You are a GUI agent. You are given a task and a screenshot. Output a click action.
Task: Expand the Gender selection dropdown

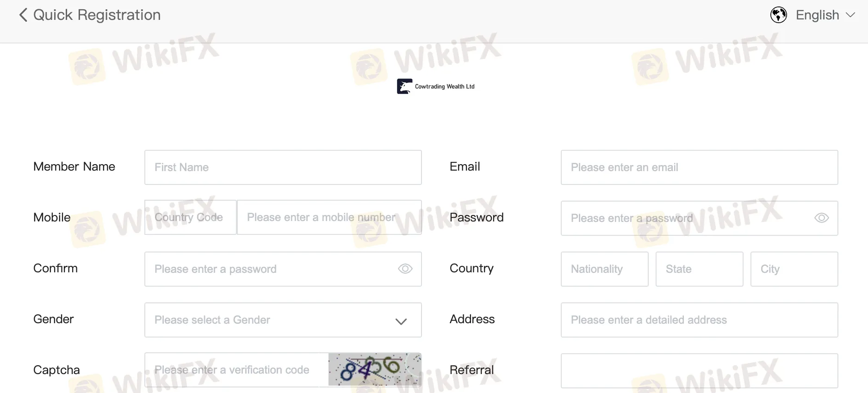click(x=283, y=320)
